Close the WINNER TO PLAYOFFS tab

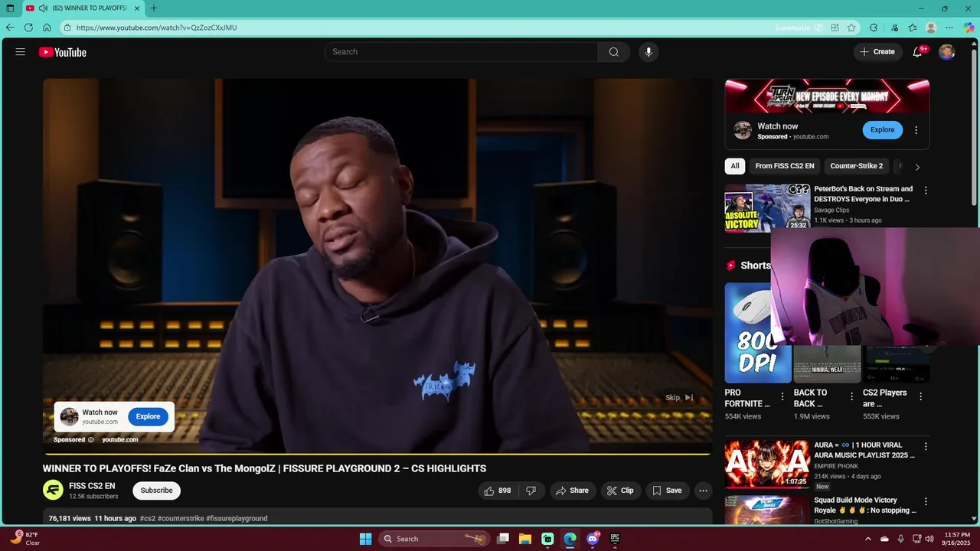tap(137, 8)
